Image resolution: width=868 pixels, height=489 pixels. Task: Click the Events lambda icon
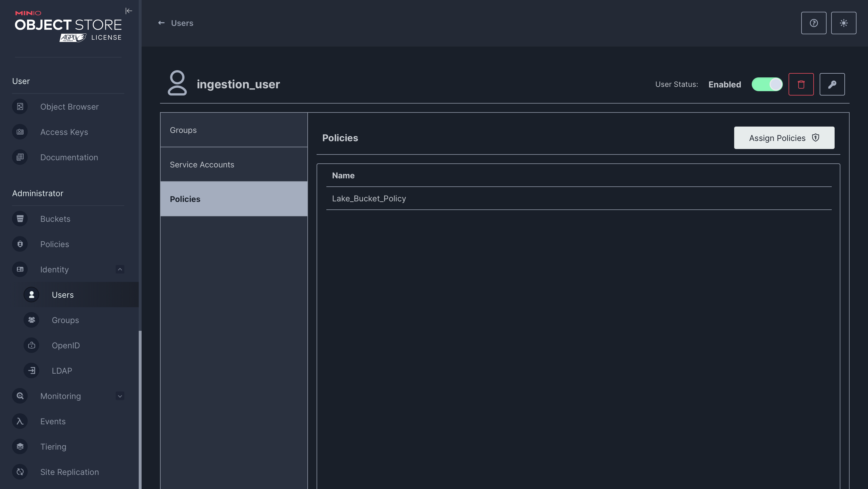pyautogui.click(x=20, y=421)
